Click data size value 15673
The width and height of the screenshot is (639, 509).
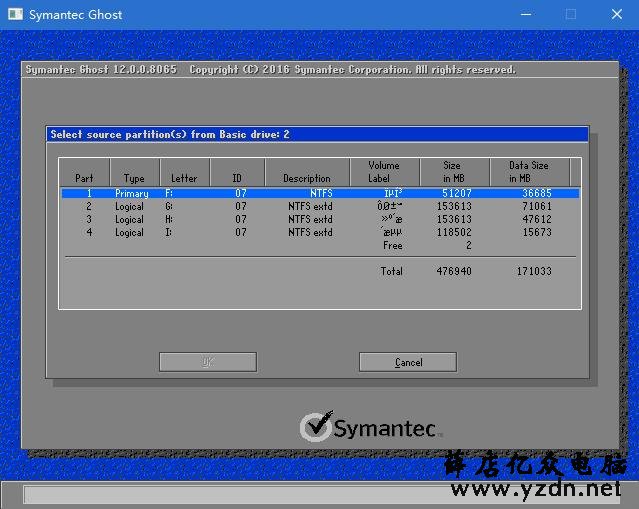tap(537, 232)
